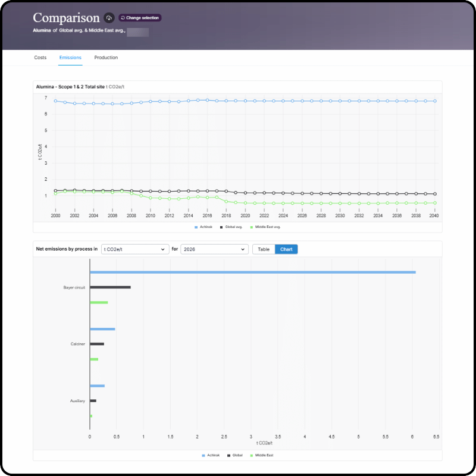
Task: Click the Change selection button
Action: (140, 18)
